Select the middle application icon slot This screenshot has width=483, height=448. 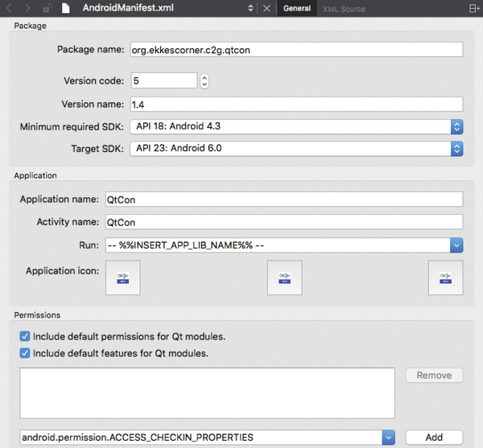(284, 277)
